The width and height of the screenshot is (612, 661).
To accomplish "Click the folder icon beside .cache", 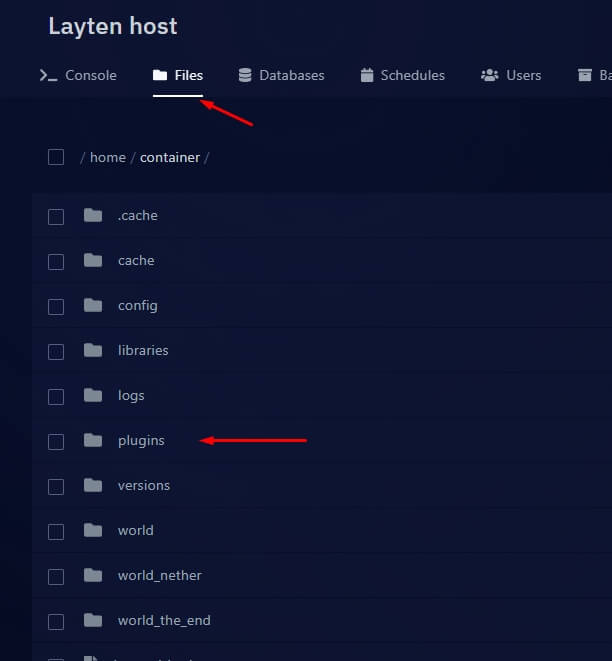I will (93, 215).
